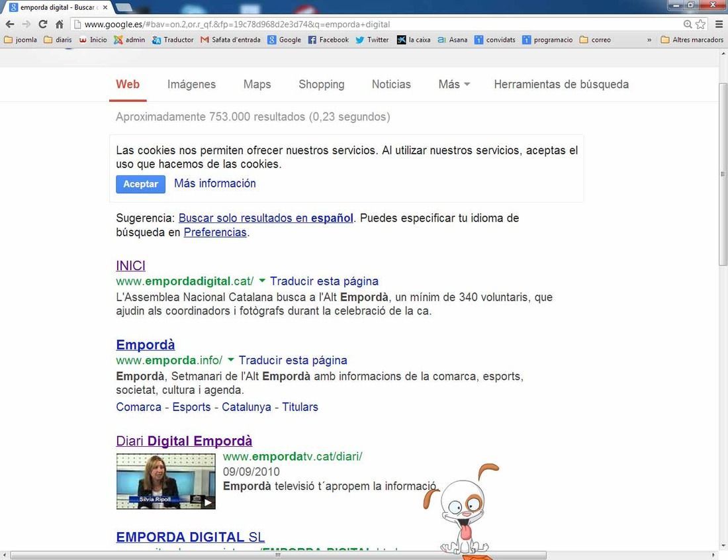The height and width of the screenshot is (560, 728).
Task: Open the Altres marcadors folder
Action: pyautogui.click(x=692, y=40)
